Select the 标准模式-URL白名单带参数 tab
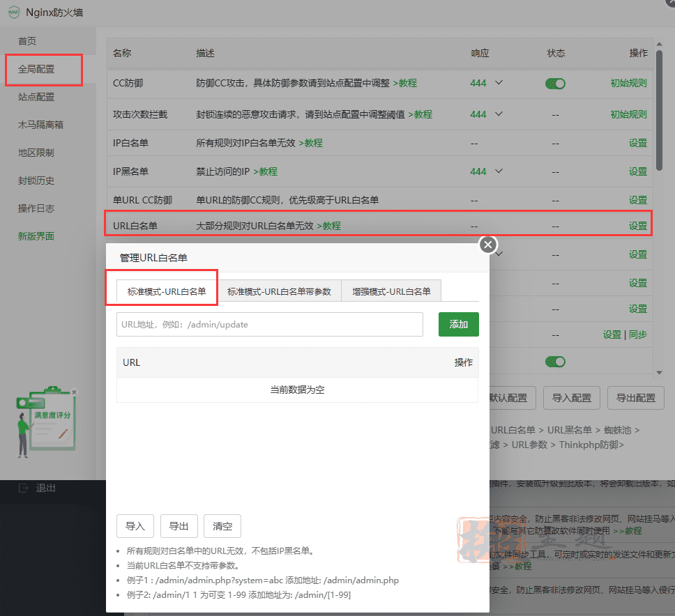 [x=279, y=291]
